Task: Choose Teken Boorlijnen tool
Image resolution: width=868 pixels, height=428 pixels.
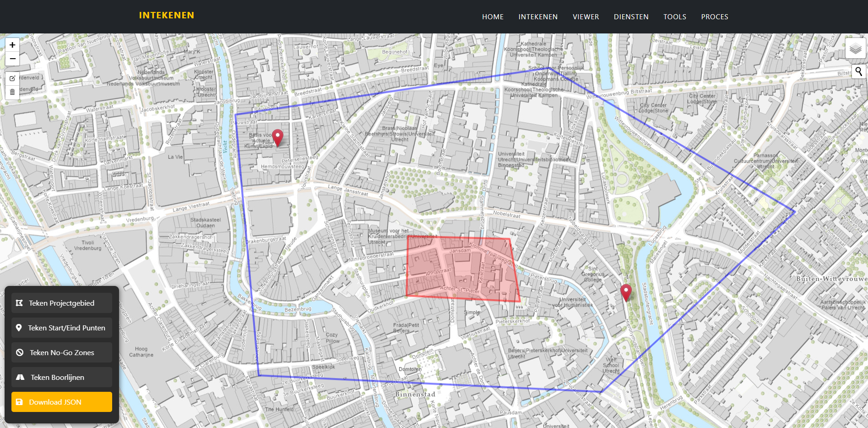Action: [x=62, y=377]
